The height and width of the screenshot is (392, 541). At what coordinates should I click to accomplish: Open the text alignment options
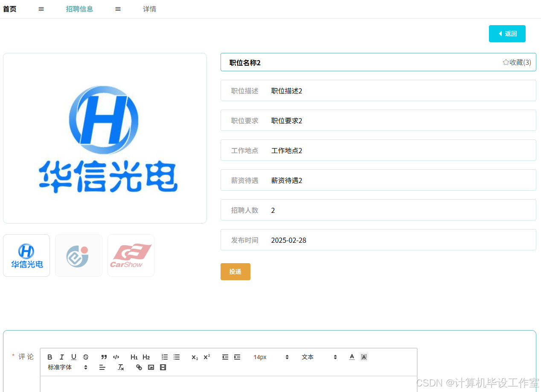(x=102, y=367)
